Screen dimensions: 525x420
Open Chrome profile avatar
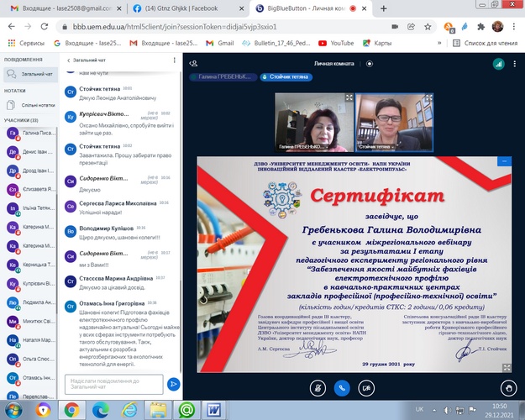[497, 26]
